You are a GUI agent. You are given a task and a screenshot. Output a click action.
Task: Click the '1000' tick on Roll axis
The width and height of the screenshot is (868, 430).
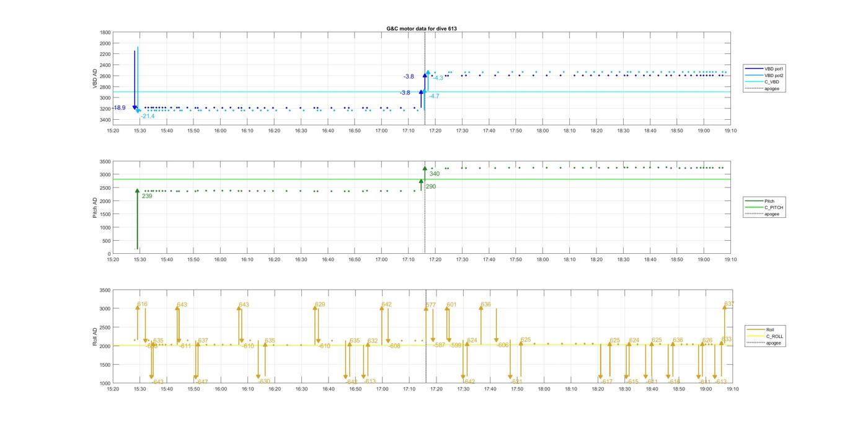click(x=105, y=383)
